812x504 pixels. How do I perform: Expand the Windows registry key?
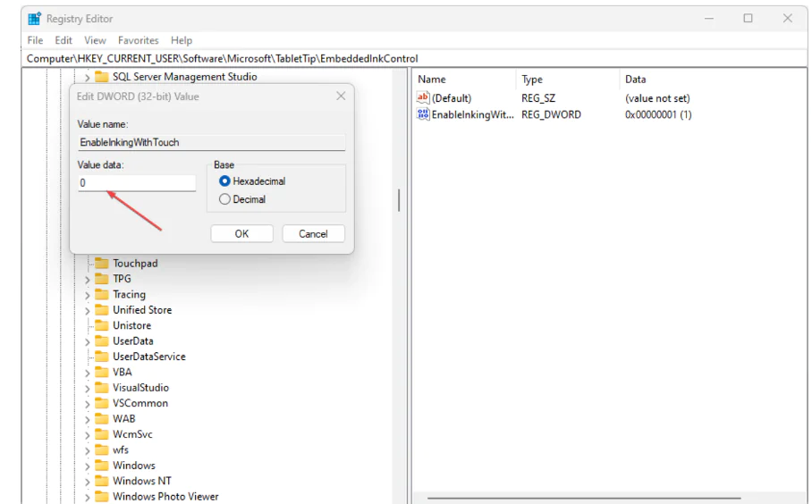(x=87, y=466)
